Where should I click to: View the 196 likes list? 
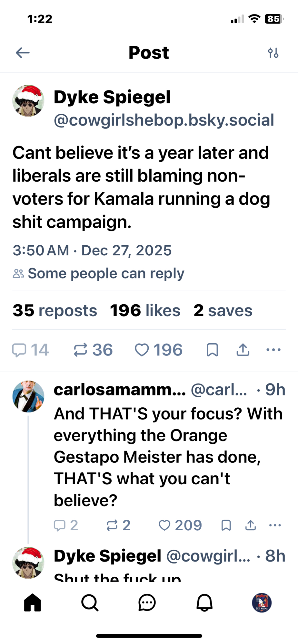pos(145,311)
